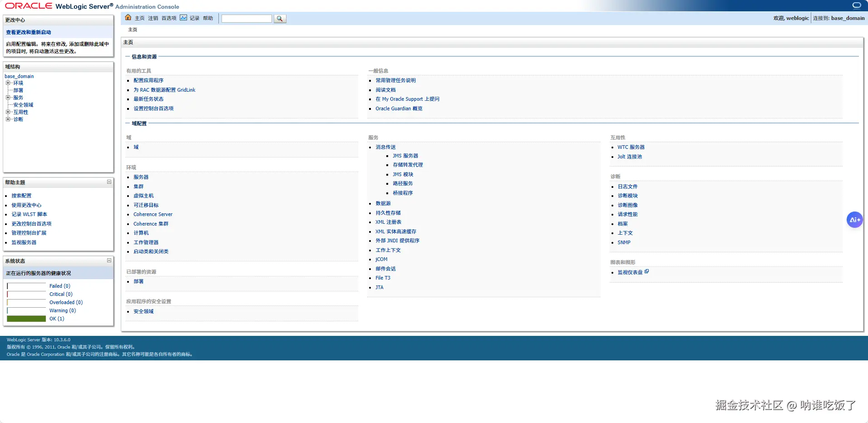
Task: Open the Coherence Server link
Action: pos(153,214)
